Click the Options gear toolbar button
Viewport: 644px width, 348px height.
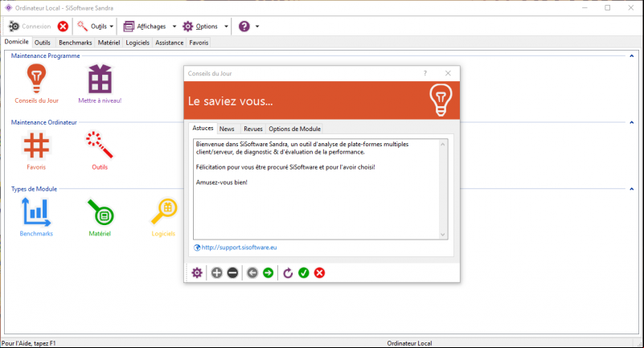[x=200, y=27]
